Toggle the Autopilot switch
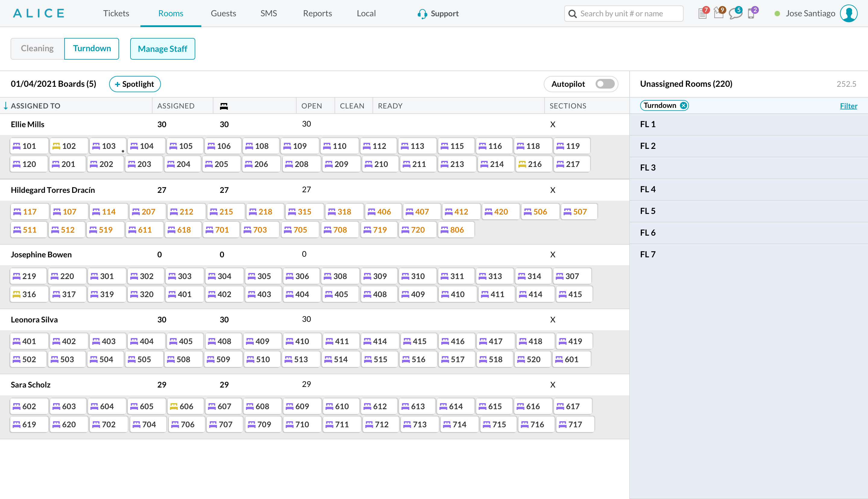Image resolution: width=868 pixels, height=499 pixels. click(x=605, y=84)
